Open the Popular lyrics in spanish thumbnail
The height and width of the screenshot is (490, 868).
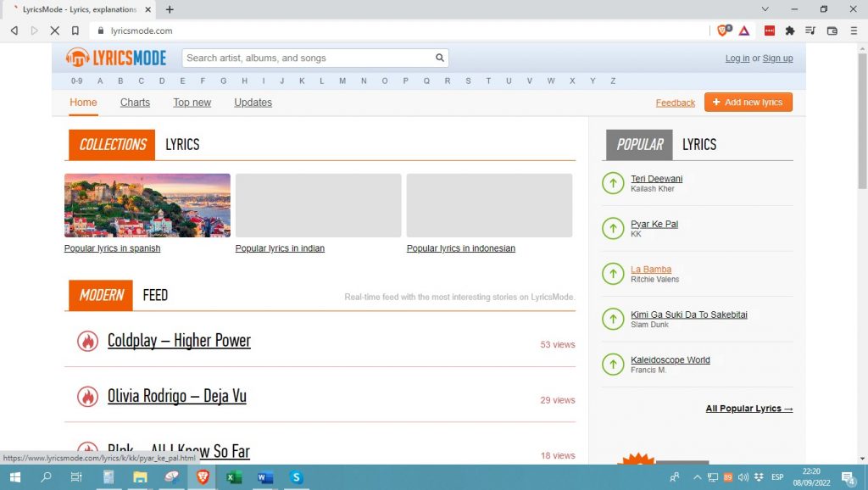[147, 205]
